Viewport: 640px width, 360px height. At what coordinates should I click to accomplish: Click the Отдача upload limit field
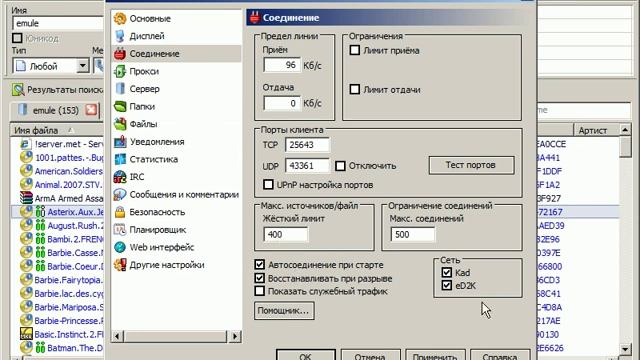pos(282,103)
